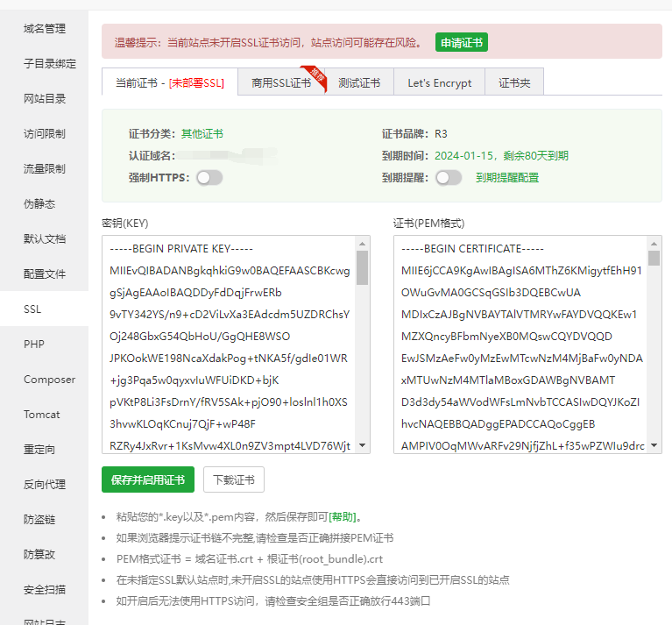This screenshot has height=625, width=672.
Task: Switch to Let's Encrypt tab
Action: [x=439, y=82]
